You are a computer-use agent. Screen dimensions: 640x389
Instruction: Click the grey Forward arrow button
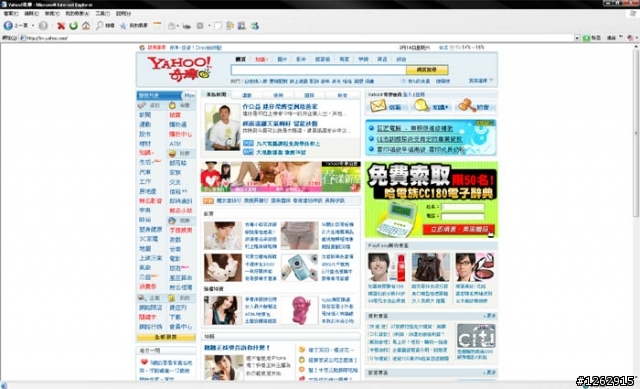(x=43, y=26)
